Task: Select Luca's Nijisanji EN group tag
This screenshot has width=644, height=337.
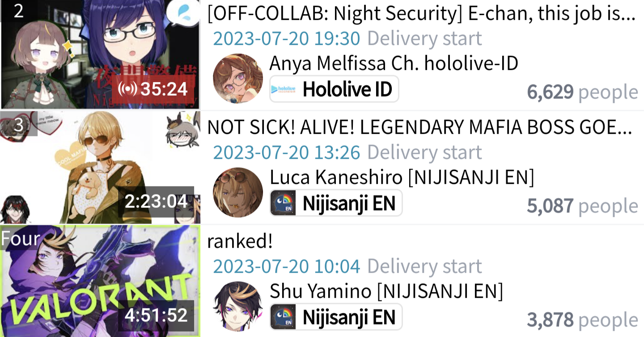Action: [x=336, y=203]
